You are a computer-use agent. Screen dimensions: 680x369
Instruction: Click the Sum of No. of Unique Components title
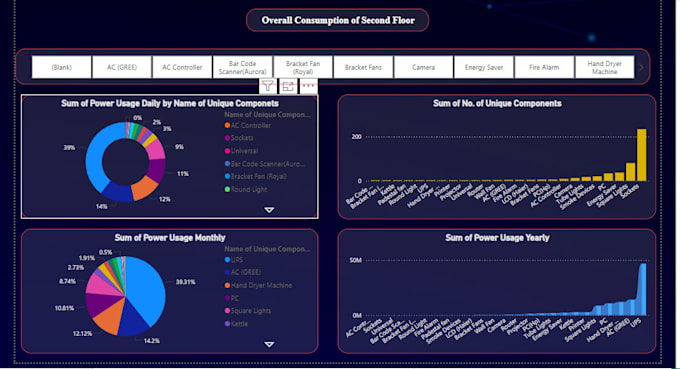point(497,103)
